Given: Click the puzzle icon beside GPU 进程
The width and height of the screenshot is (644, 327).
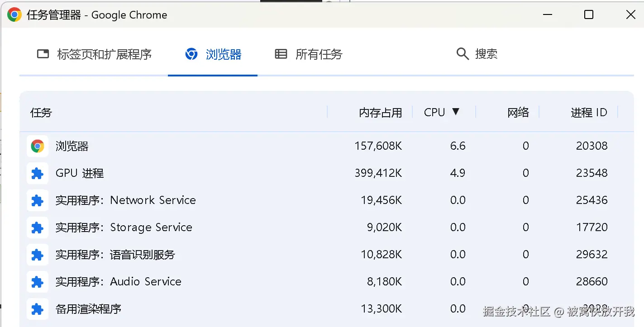Looking at the screenshot, I should (x=38, y=173).
